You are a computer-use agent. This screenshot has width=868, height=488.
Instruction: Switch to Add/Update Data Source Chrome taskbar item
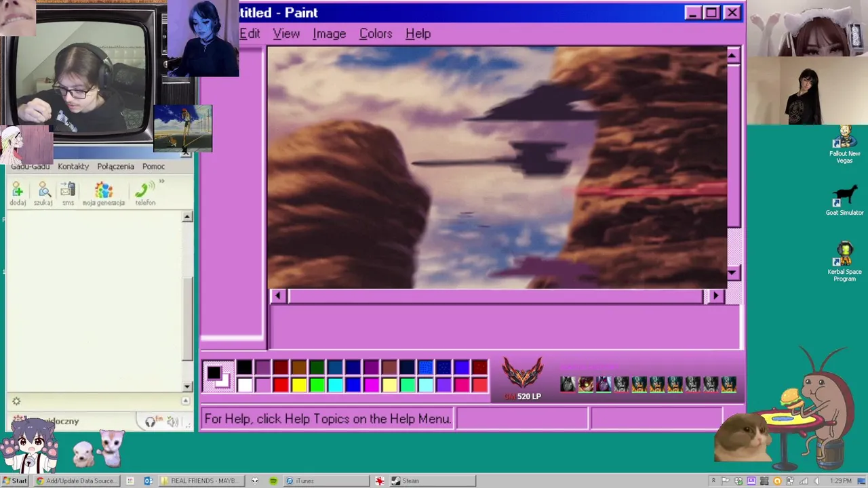pos(76,481)
